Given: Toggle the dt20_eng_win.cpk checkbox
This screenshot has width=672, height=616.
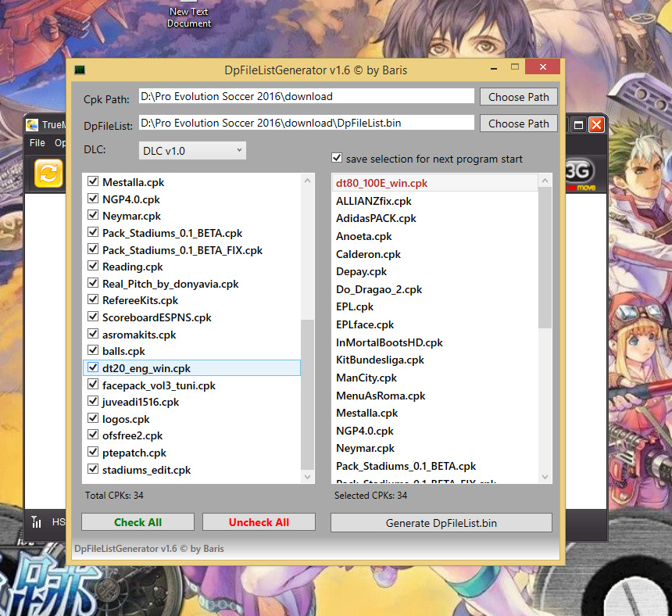Looking at the screenshot, I should click(92, 367).
